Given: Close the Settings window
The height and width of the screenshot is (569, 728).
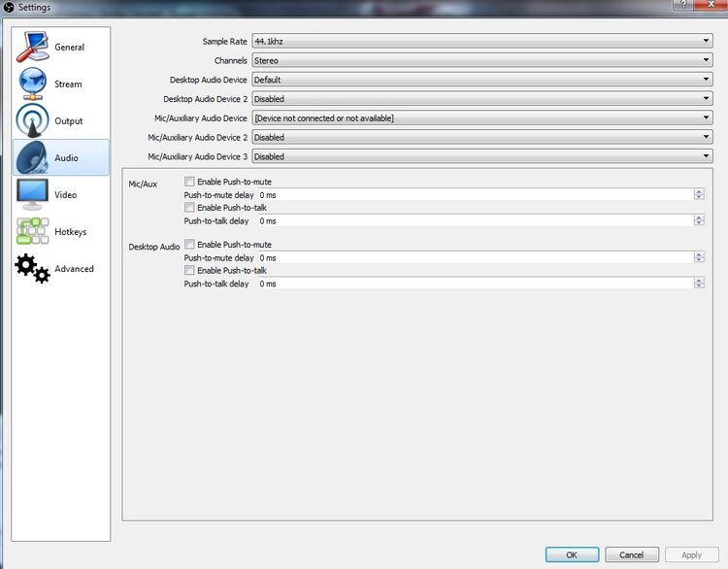Looking at the screenshot, I should [711, 4].
